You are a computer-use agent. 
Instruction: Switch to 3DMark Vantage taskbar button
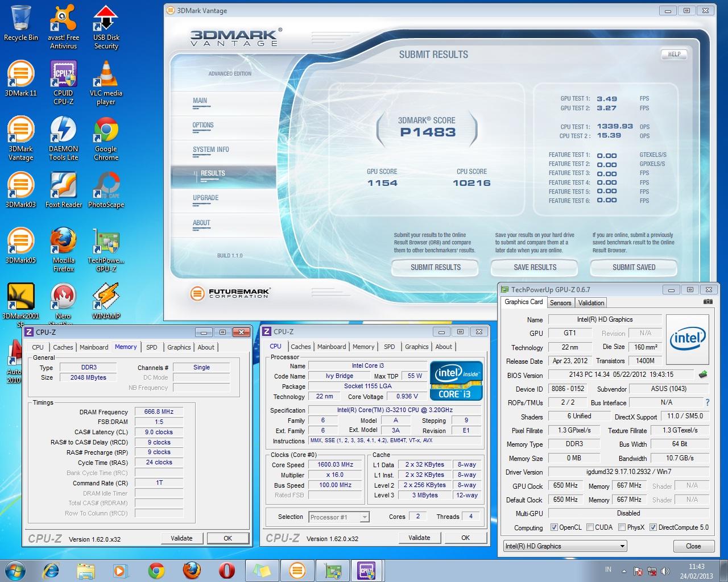[297, 571]
